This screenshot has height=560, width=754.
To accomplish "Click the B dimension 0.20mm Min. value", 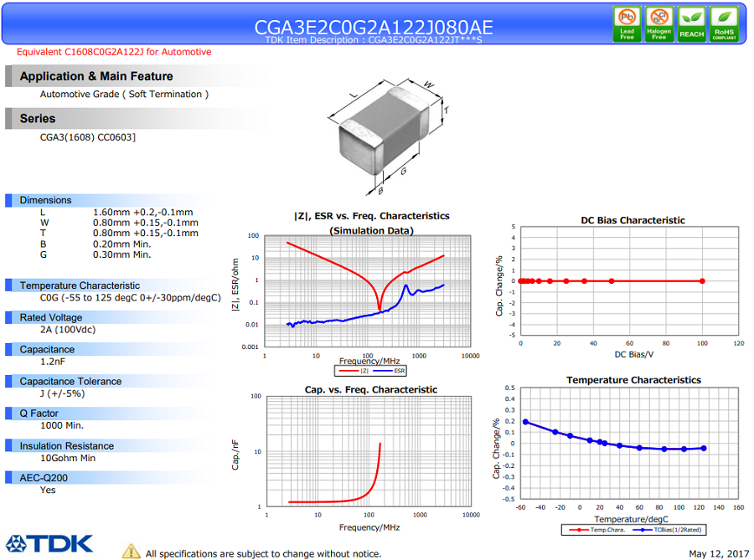I will (x=121, y=244).
